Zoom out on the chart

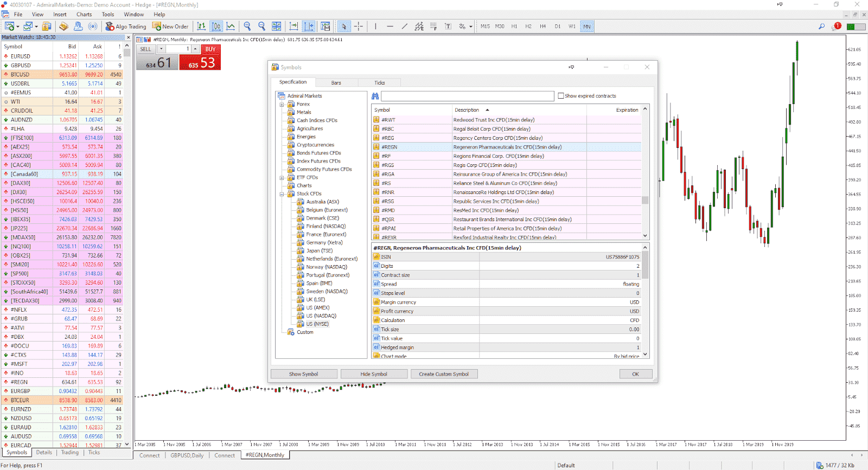261,26
